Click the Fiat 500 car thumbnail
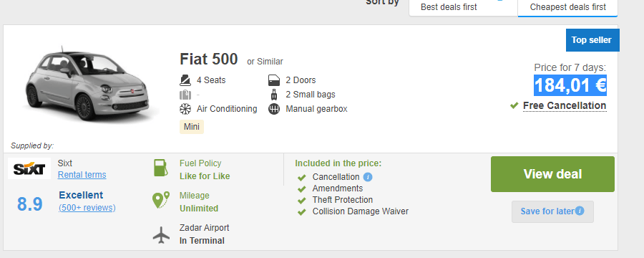Image resolution: width=644 pixels, height=258 pixels. click(x=91, y=85)
